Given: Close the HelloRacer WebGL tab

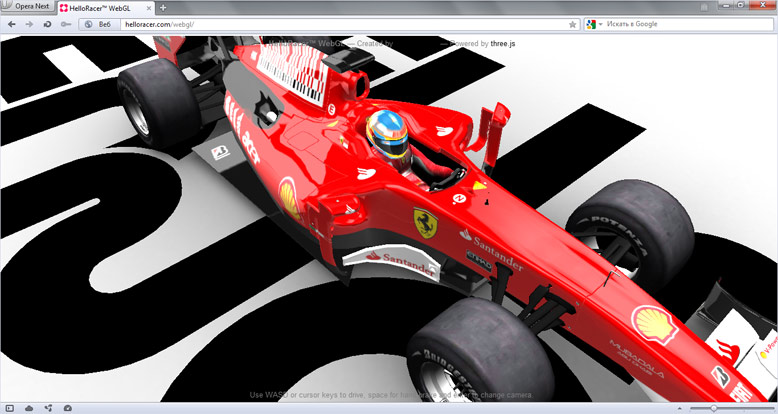Looking at the screenshot, I should coord(147,7).
